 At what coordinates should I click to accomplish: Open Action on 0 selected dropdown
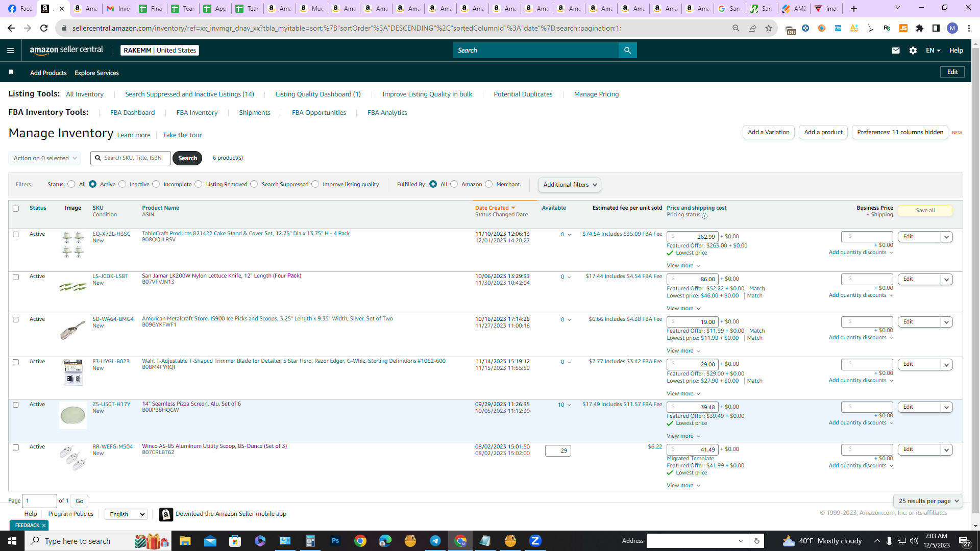(45, 158)
